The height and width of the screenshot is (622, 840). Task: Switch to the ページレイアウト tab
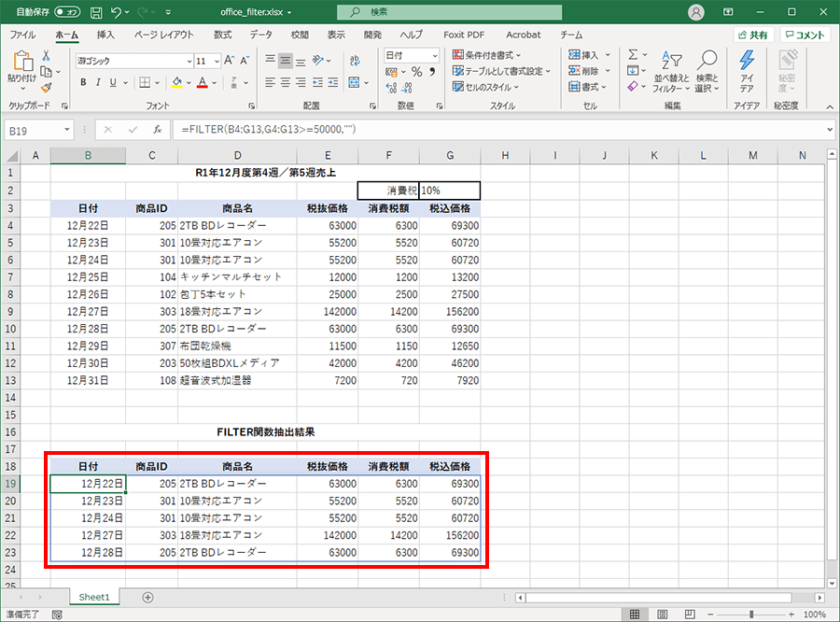[164, 35]
